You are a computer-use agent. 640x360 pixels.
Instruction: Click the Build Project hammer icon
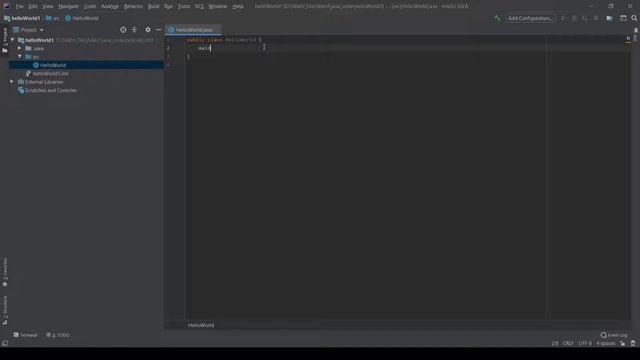pos(497,18)
